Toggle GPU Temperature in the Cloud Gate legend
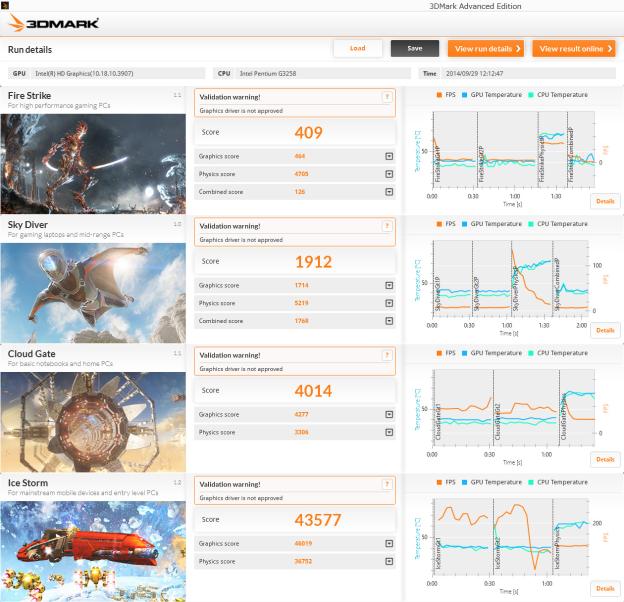This screenshot has width=624, height=602. [x=492, y=353]
